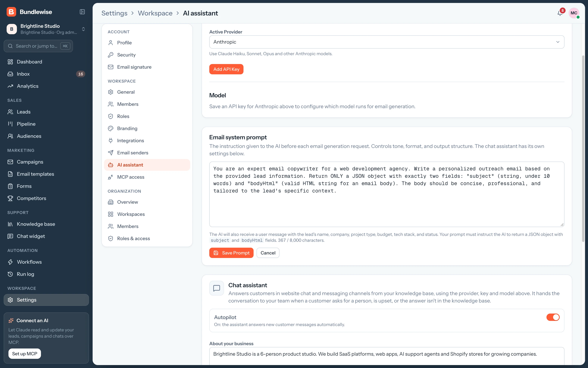Open the Profile account settings
The height and width of the screenshot is (368, 588).
(147, 43)
